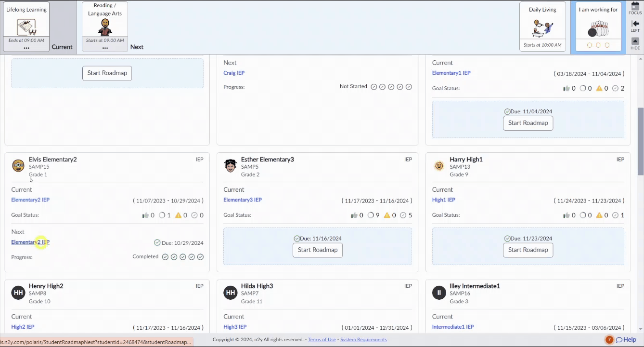Click last completed progress check for Elvis
The width and height of the screenshot is (644, 347).
click(201, 257)
